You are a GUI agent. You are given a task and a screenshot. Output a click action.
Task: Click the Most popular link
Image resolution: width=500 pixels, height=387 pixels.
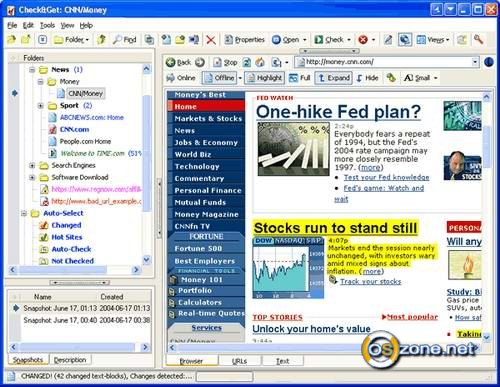[412, 317]
